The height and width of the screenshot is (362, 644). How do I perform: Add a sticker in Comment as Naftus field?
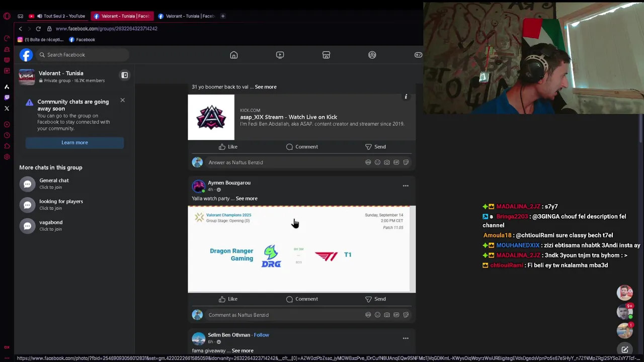point(406,315)
